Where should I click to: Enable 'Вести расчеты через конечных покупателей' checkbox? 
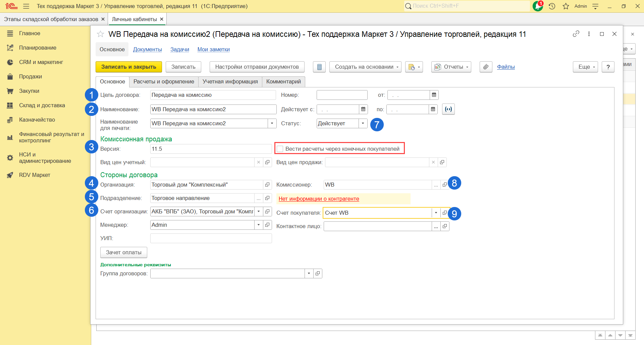(280, 149)
